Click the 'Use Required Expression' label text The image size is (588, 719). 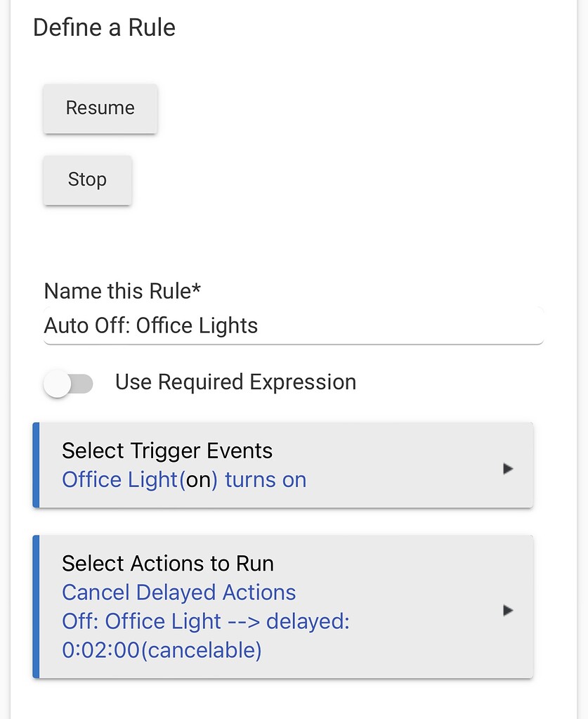(x=235, y=382)
